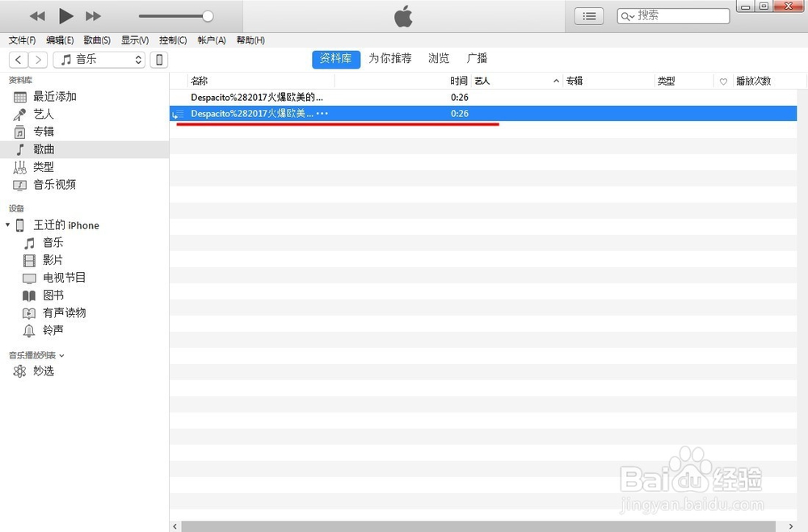Sort by the 专辑 column header
The image size is (808, 532).
(574, 81)
